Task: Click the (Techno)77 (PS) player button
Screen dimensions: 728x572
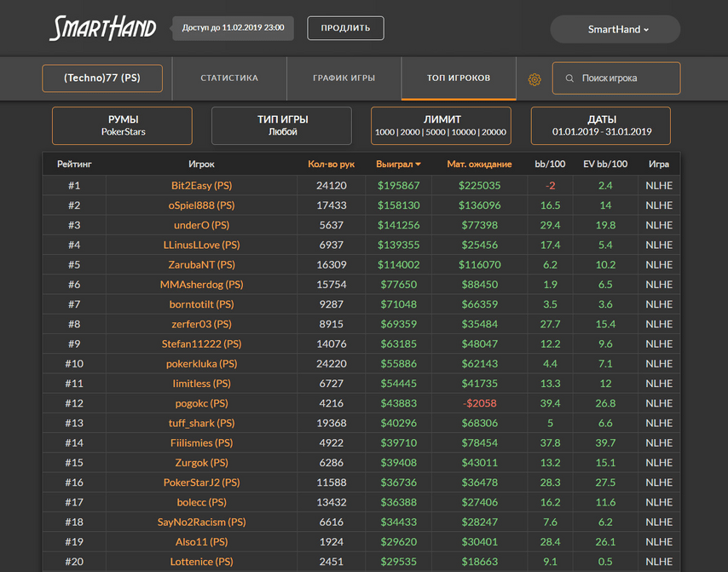Action: tap(102, 78)
